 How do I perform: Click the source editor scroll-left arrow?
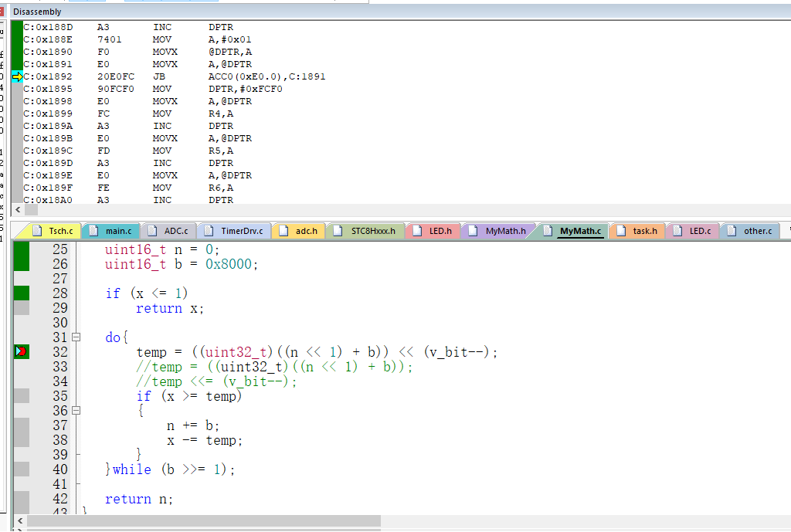[x=20, y=520]
